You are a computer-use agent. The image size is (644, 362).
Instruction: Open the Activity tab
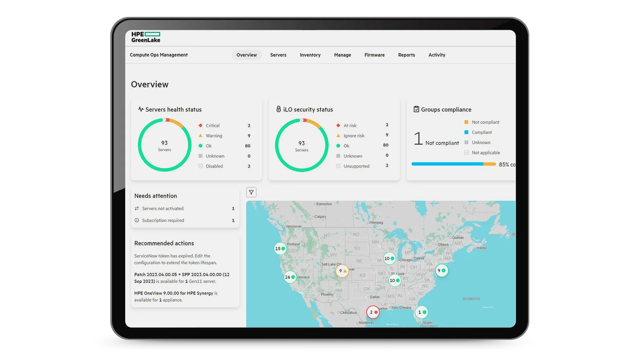pos(437,55)
